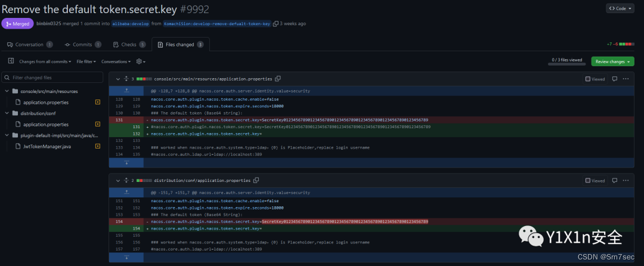Select the Files changed tab
The height and width of the screenshot is (266, 644).
point(180,44)
